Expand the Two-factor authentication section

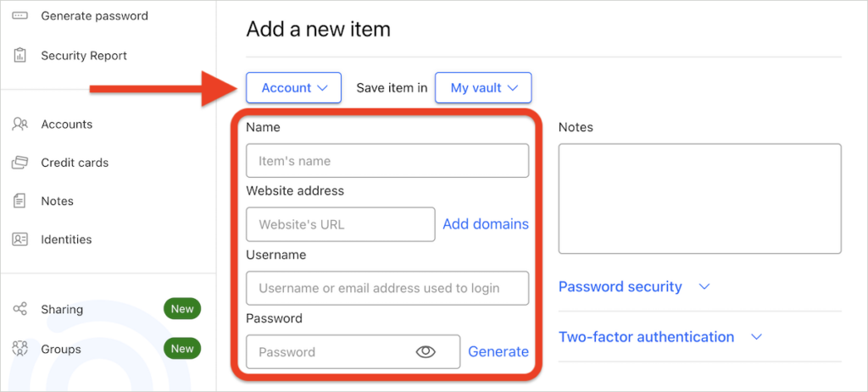659,337
